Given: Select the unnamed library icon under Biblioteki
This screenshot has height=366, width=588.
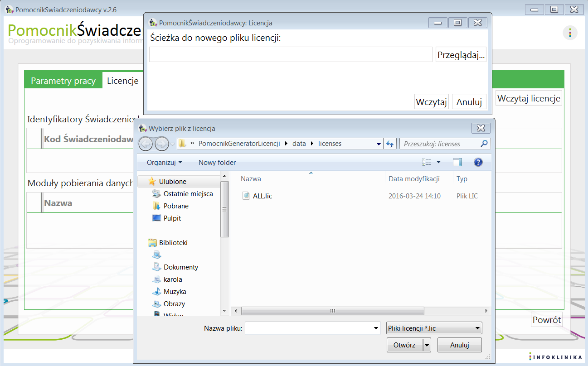Looking at the screenshot, I should tap(156, 255).
